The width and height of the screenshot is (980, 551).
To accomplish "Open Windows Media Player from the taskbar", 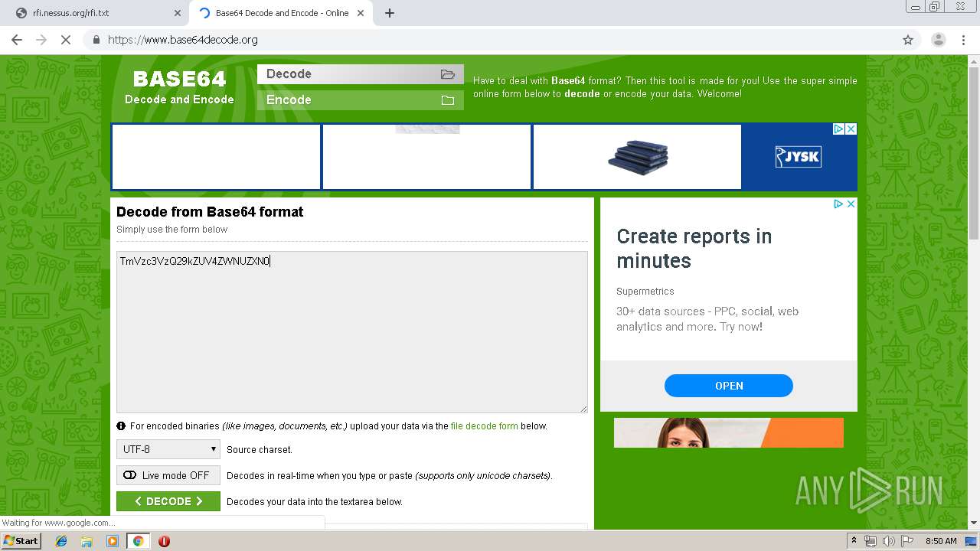I will coord(113,541).
